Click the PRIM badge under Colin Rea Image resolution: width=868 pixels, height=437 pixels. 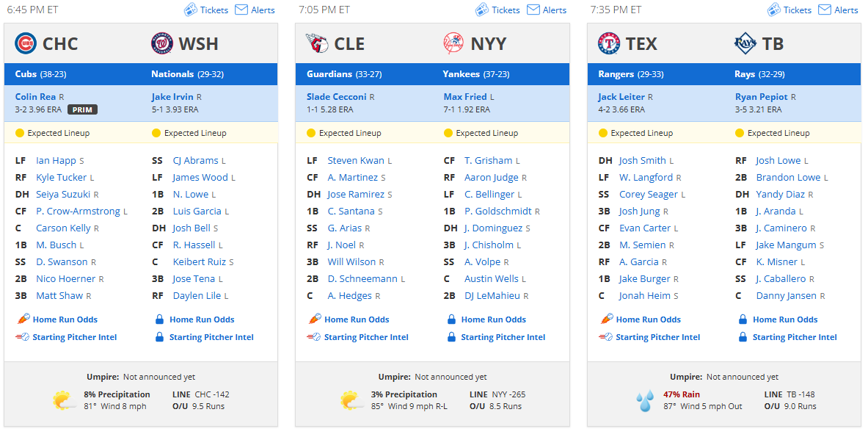click(82, 109)
